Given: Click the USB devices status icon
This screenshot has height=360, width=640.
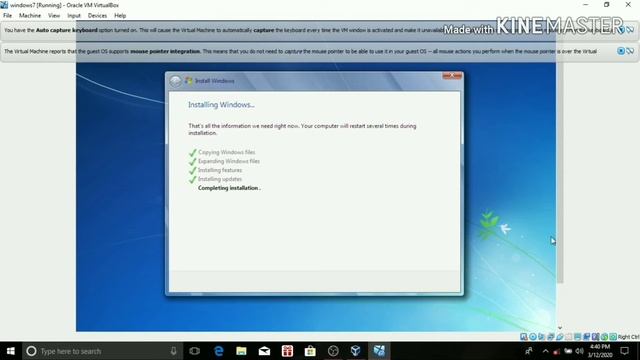Looking at the screenshot, I should [560, 337].
